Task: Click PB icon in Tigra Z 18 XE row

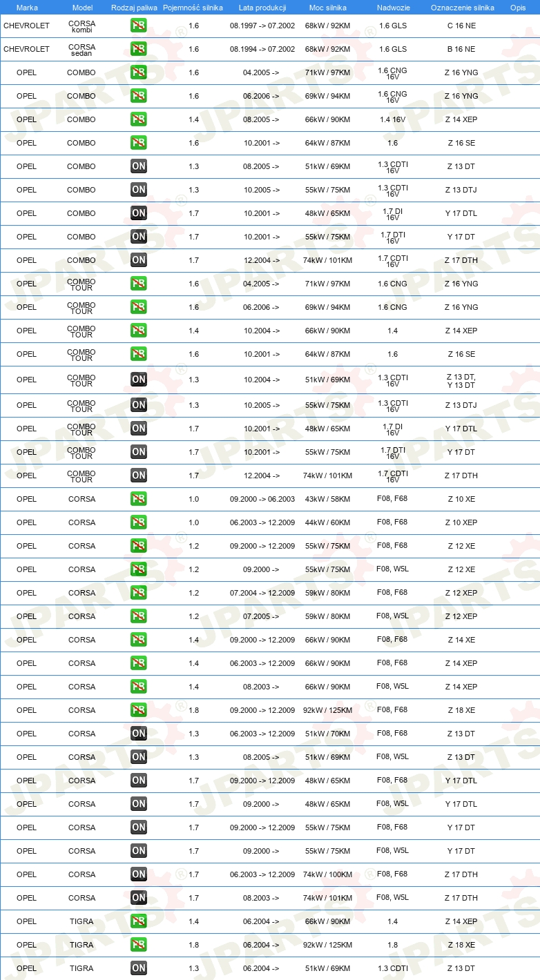Action: pyautogui.click(x=138, y=945)
